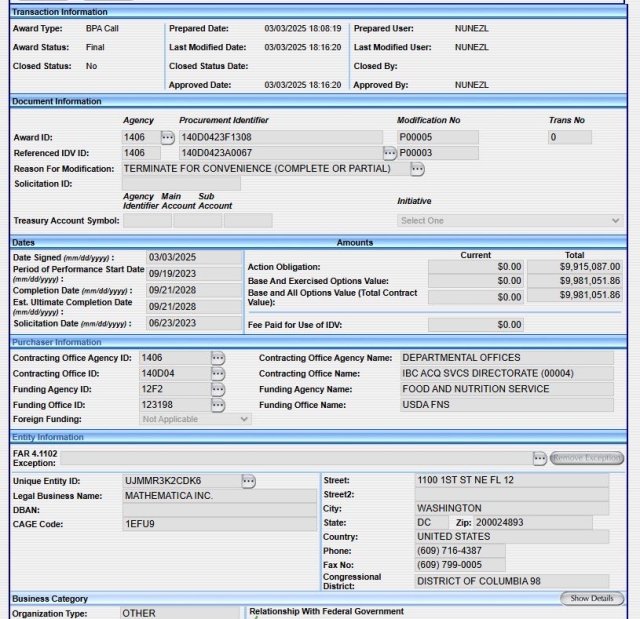Click lookup button for Contracting Office ID
640x619 pixels.
pos(217,373)
